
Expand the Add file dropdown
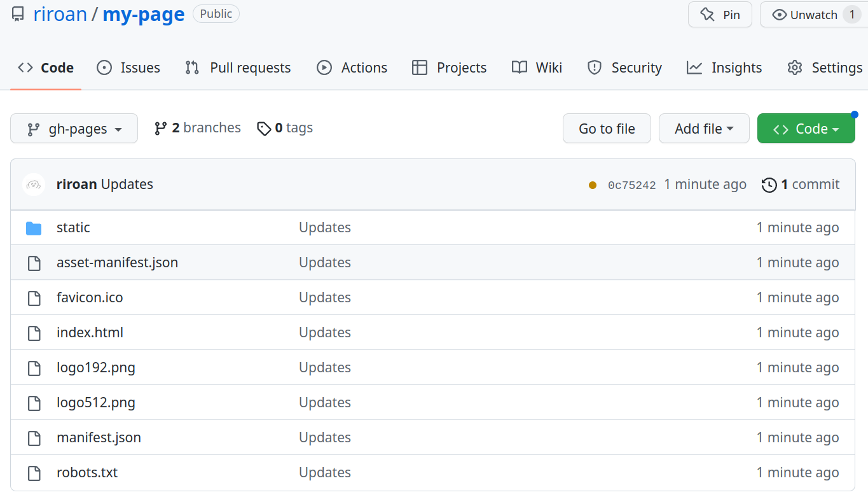click(x=704, y=129)
